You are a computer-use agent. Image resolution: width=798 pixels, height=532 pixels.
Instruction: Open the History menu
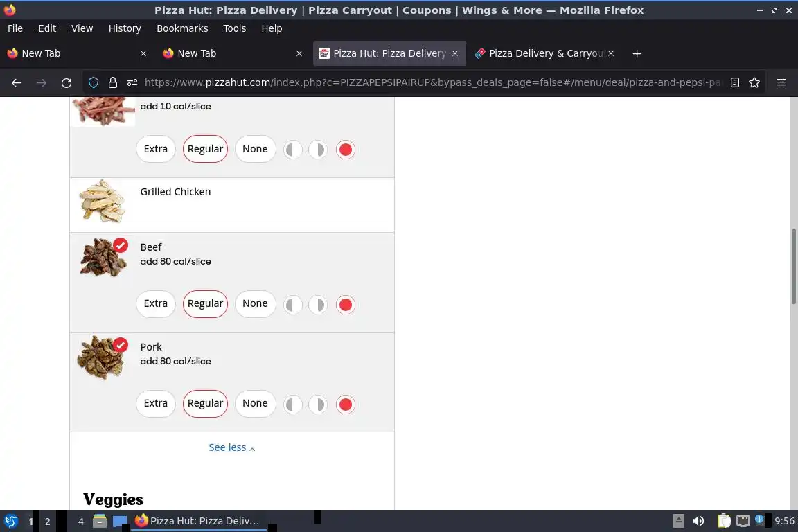coord(125,28)
